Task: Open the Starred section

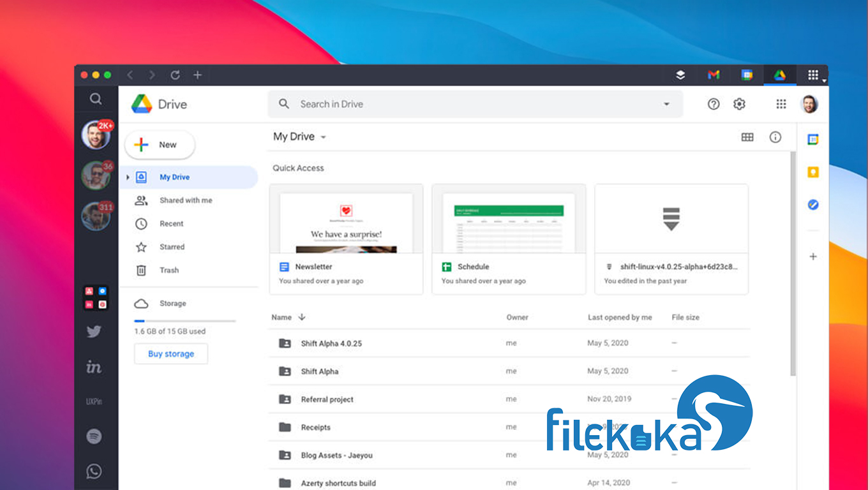Action: [x=172, y=247]
